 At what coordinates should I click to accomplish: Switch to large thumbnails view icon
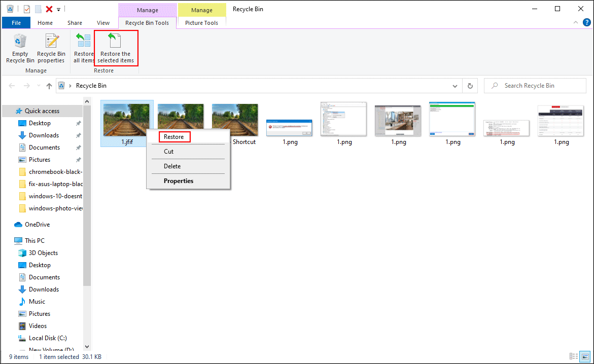coord(585,356)
